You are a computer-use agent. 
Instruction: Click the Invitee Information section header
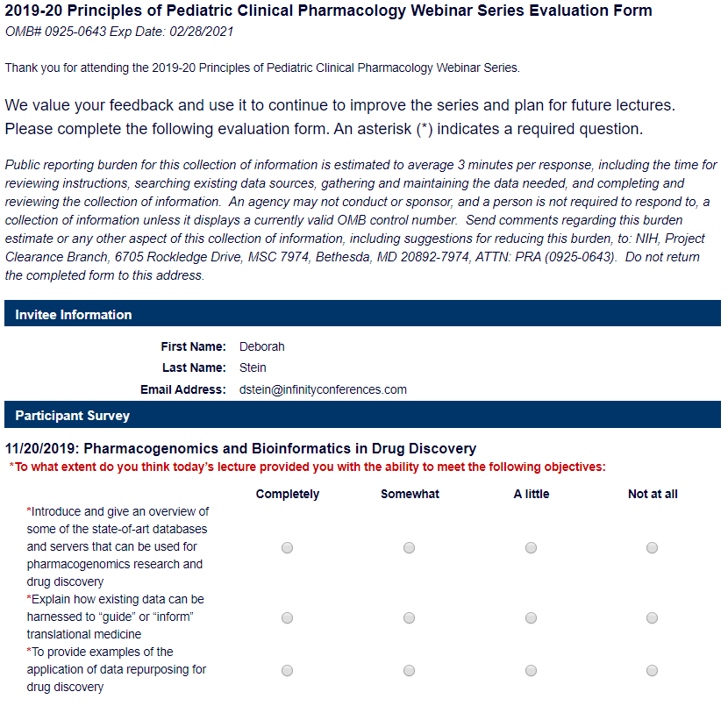pos(74,315)
